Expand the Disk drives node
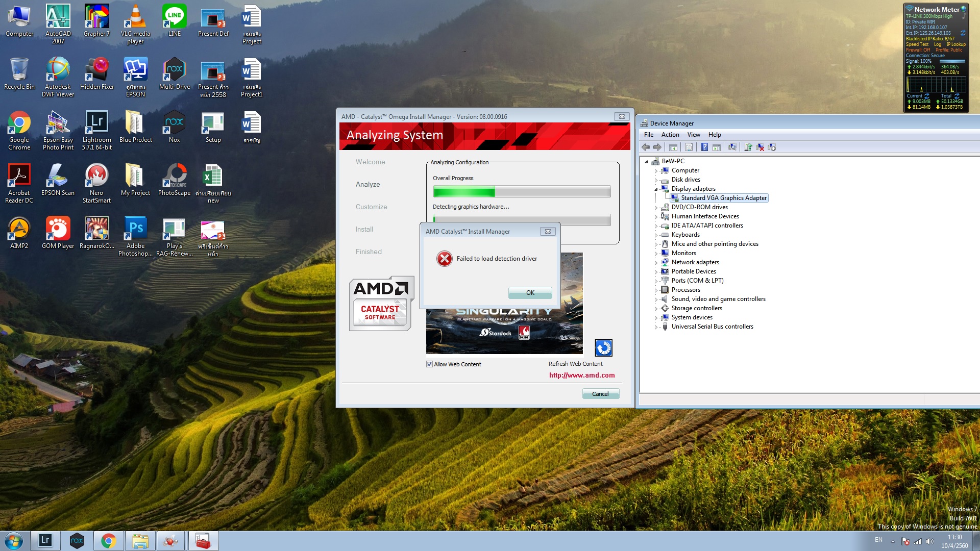Image resolution: width=980 pixels, height=551 pixels. point(656,180)
